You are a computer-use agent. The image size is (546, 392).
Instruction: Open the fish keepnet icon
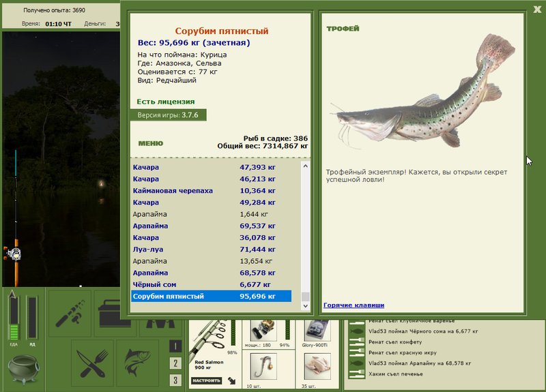coord(138,363)
